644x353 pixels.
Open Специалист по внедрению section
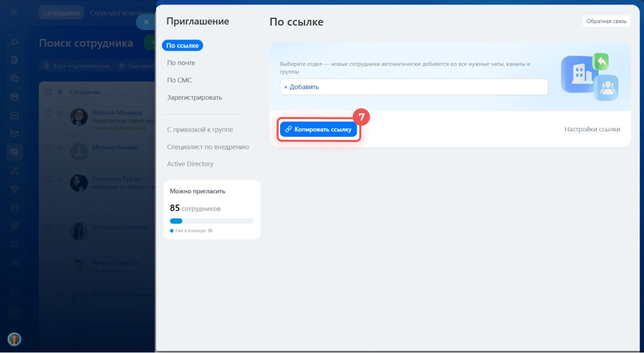click(208, 147)
